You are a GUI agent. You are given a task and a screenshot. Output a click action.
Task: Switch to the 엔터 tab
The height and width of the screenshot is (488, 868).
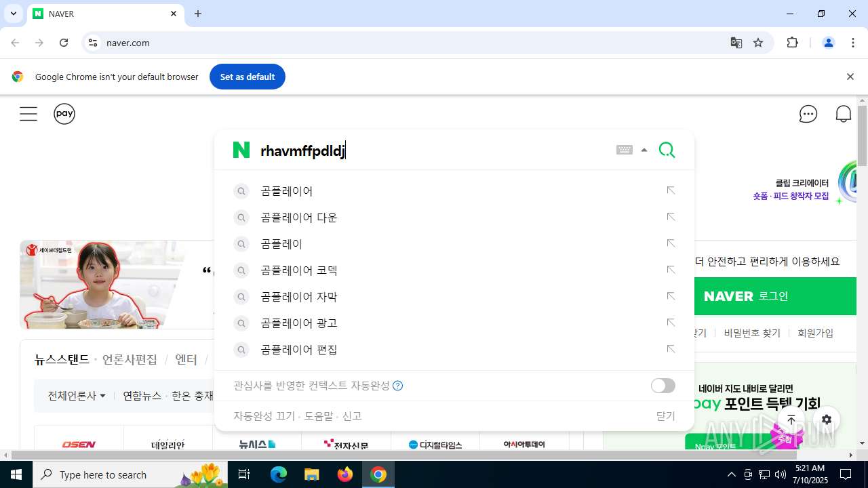[186, 359]
